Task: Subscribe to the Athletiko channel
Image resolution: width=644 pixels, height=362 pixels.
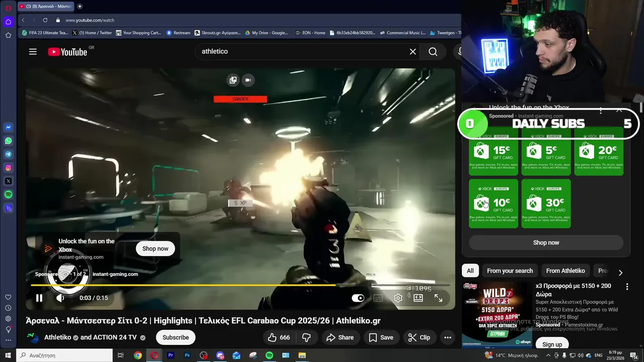Action: tap(176, 337)
